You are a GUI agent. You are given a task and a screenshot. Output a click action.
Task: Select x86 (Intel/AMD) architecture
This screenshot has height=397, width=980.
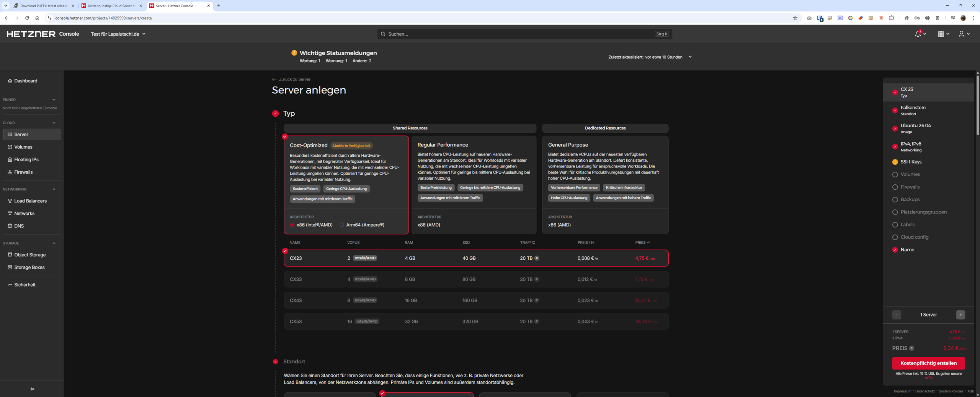click(311, 225)
